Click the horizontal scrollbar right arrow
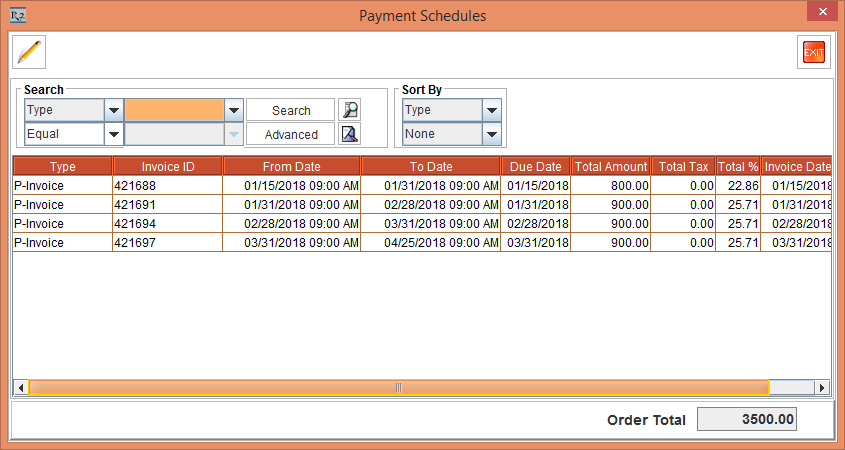This screenshot has height=450, width=845. pos(822,387)
